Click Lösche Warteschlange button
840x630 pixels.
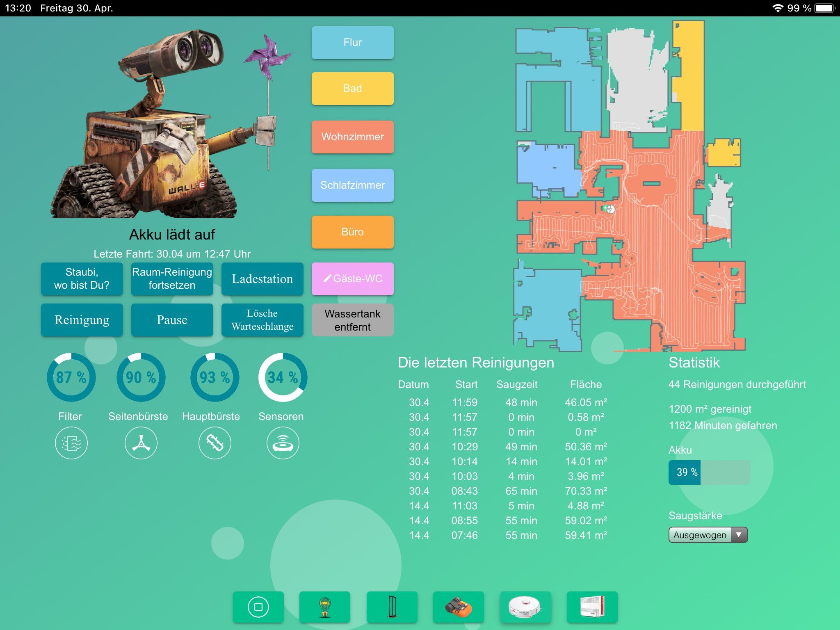[262, 320]
